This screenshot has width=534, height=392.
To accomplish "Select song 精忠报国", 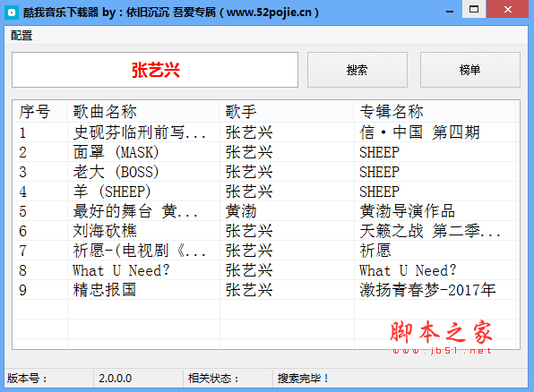I will [x=105, y=291].
